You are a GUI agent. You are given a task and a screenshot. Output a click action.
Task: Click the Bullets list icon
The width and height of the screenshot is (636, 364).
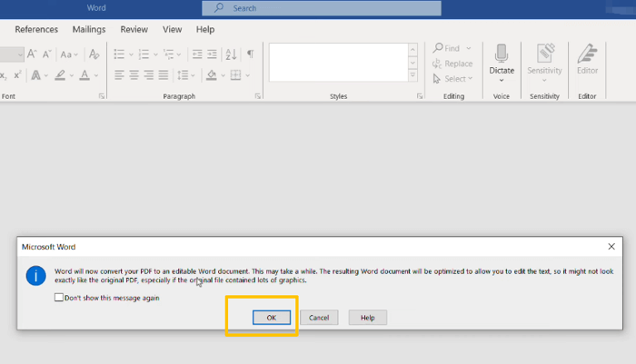click(119, 54)
